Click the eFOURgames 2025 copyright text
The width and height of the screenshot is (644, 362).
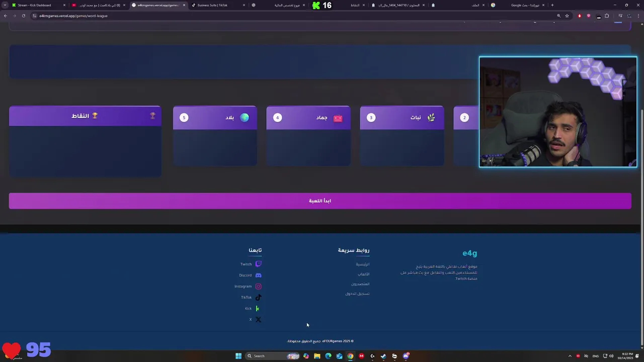pyautogui.click(x=320, y=341)
